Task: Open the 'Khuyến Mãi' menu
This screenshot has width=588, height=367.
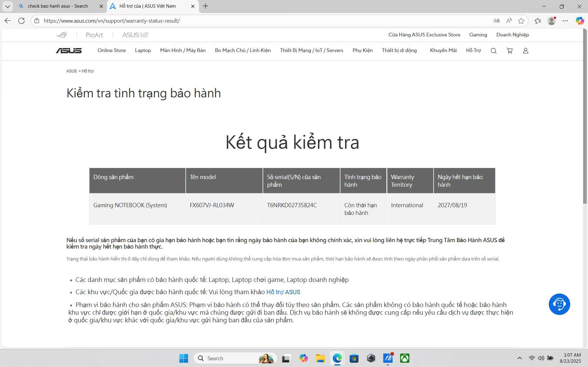Action: 443,51
